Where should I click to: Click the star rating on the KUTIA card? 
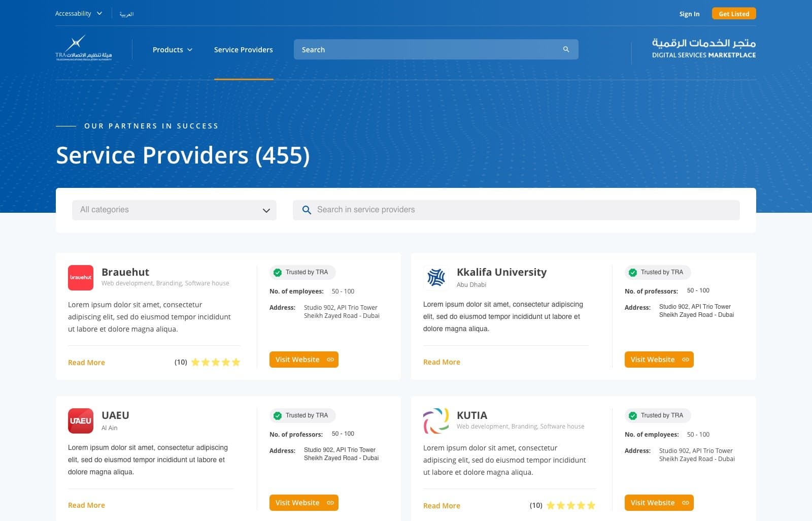[x=571, y=505]
